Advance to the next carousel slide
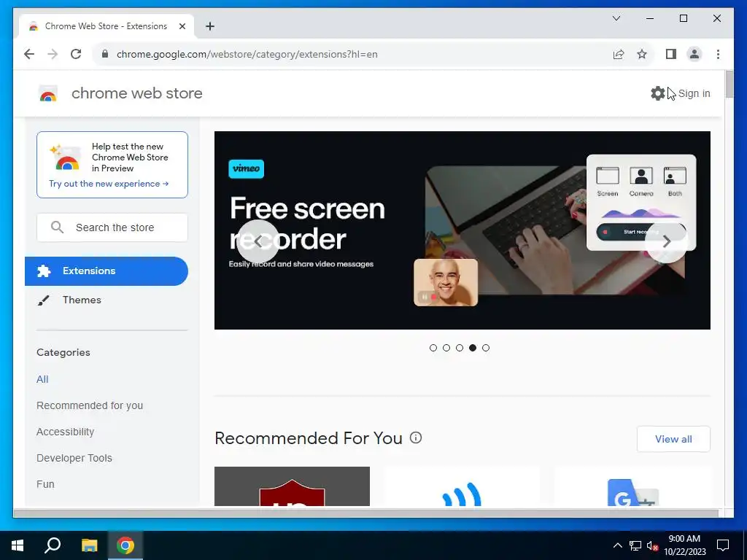Image resolution: width=747 pixels, height=560 pixels. (x=667, y=241)
